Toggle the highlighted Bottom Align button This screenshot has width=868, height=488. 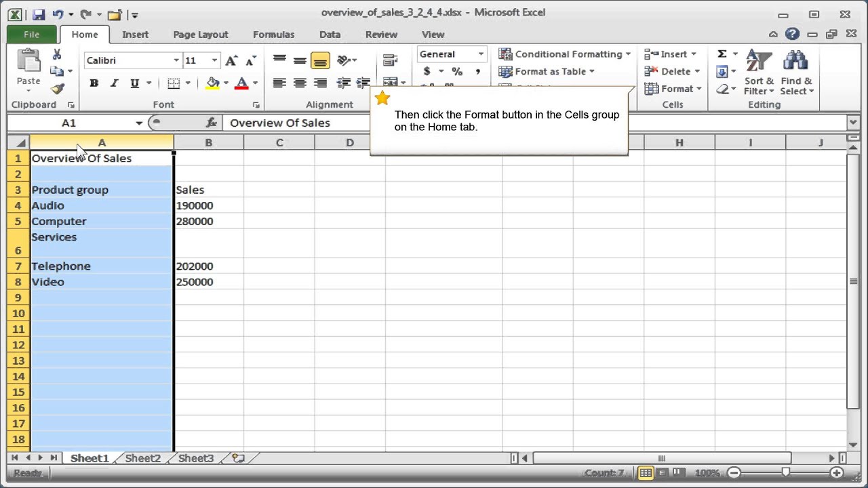point(320,60)
